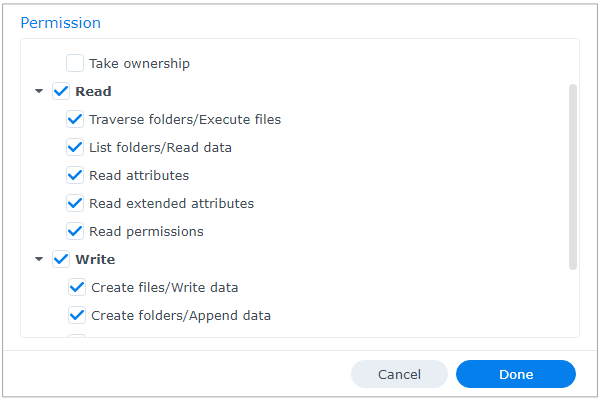Uncheck the Write group checkbox
The height and width of the screenshot is (401, 603).
coord(61,259)
